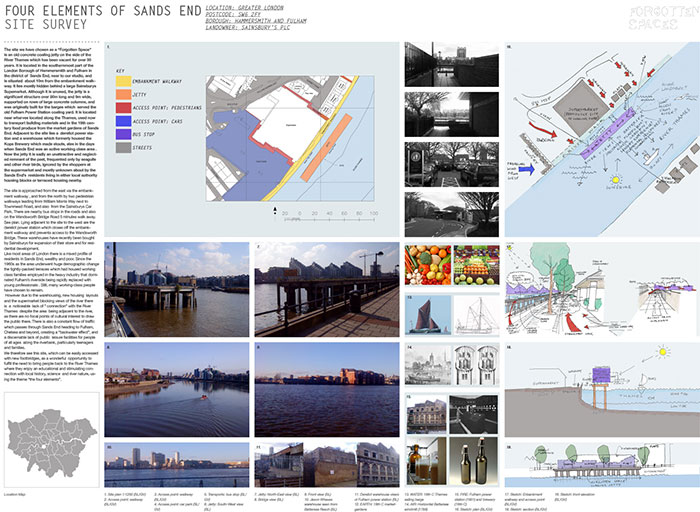Click the blue prevailing wind arrow on sketch
700x512 pixels.
[527, 169]
